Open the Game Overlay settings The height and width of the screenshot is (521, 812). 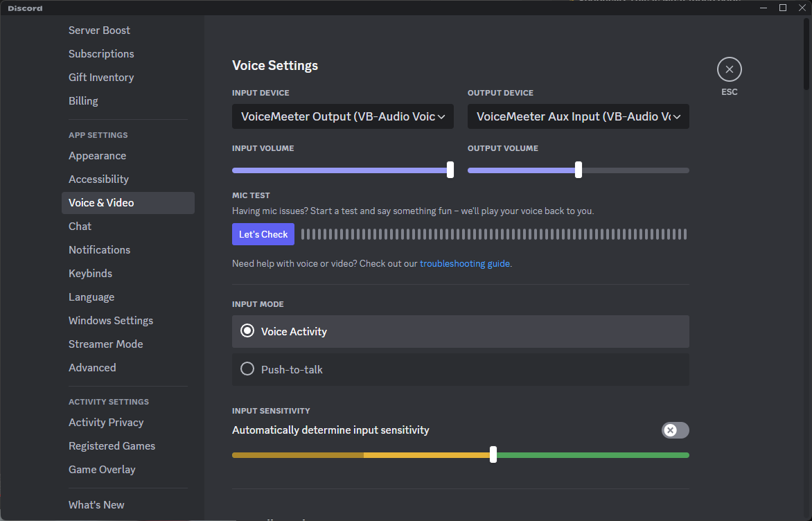[x=102, y=470]
